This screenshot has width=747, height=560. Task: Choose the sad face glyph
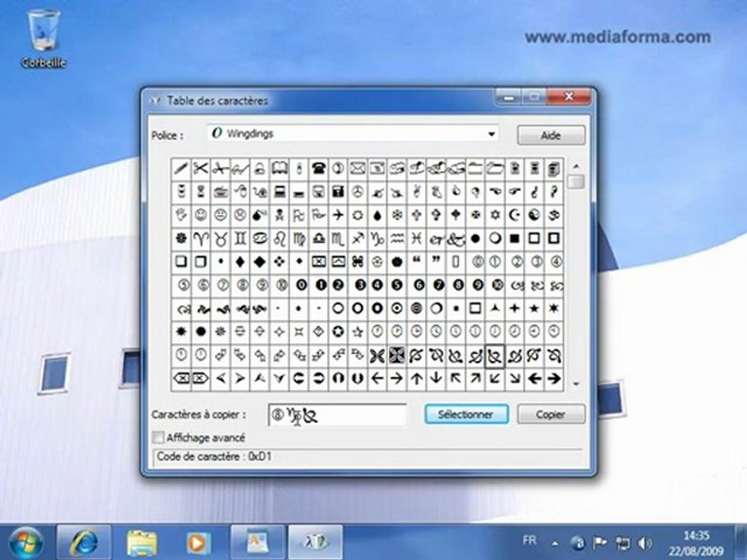(x=240, y=215)
